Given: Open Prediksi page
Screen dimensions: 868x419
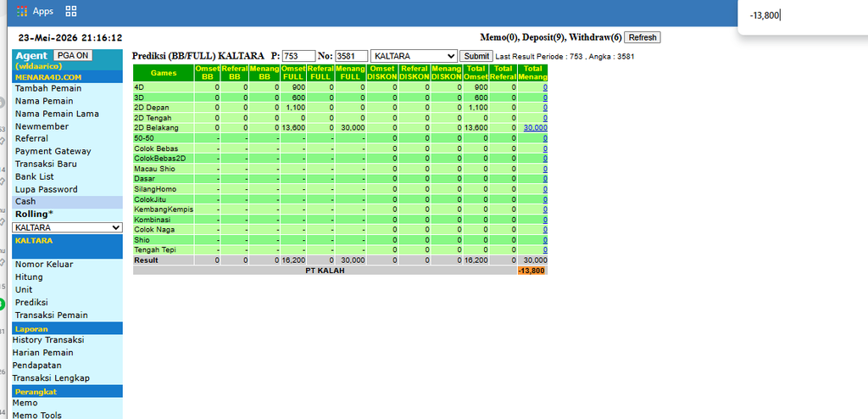Looking at the screenshot, I should [x=31, y=303].
